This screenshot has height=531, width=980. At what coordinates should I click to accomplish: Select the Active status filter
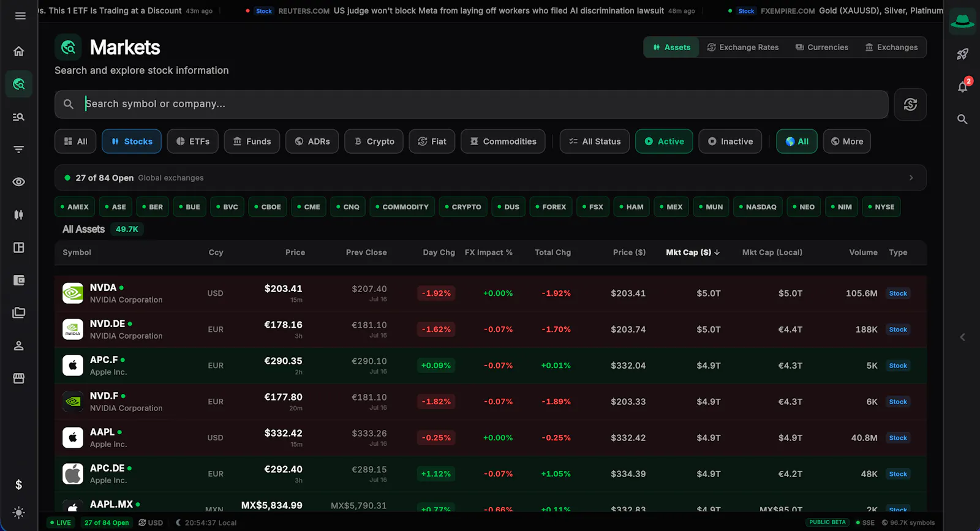coord(664,141)
